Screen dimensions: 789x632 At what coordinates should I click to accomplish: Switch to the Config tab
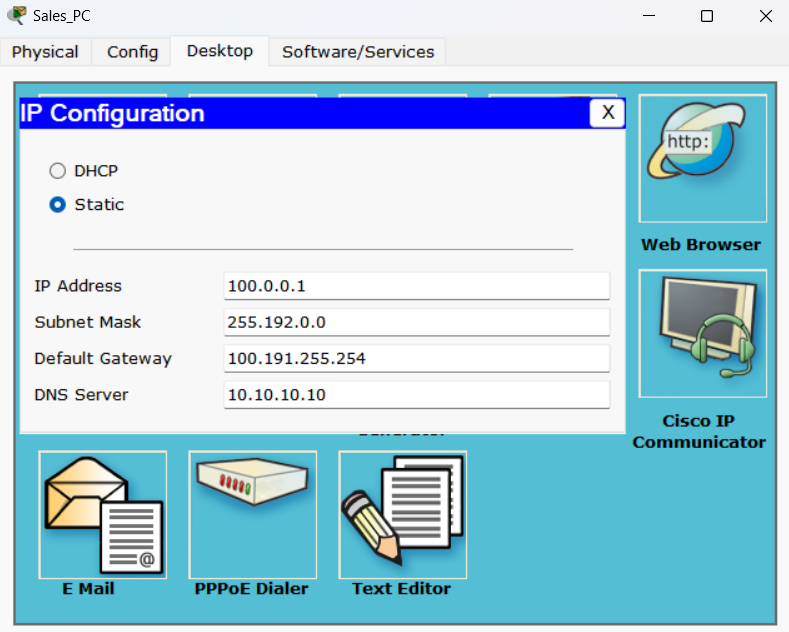(132, 52)
